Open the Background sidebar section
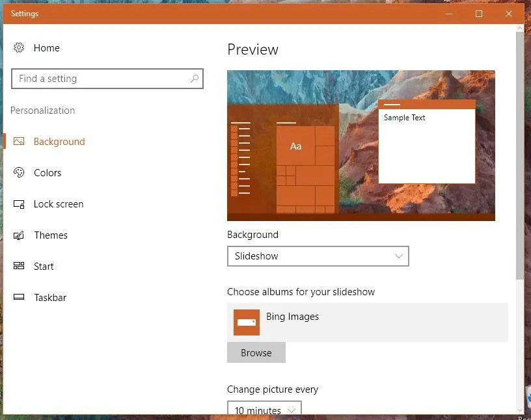This screenshot has height=420, width=531. pyautogui.click(x=59, y=142)
